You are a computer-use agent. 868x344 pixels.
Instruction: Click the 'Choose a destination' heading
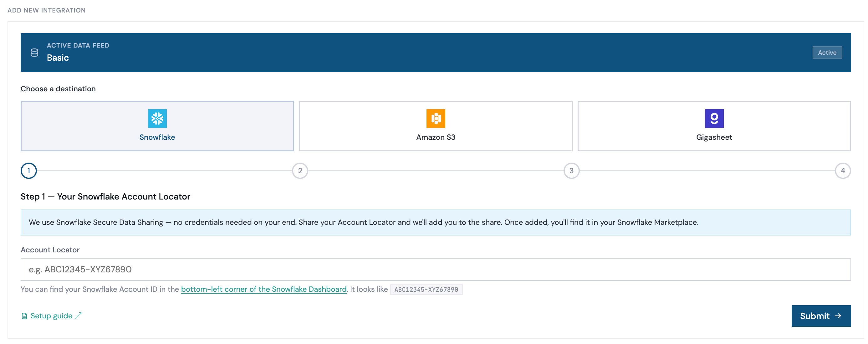click(58, 89)
